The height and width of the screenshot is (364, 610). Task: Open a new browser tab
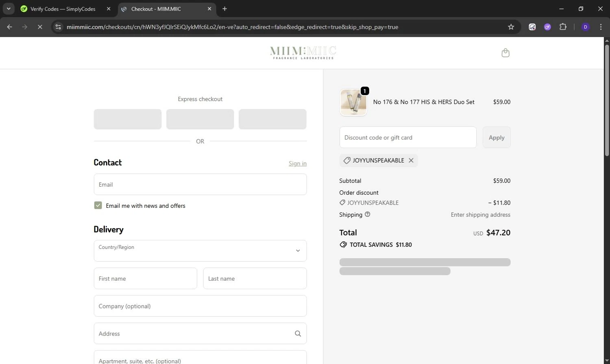[224, 9]
